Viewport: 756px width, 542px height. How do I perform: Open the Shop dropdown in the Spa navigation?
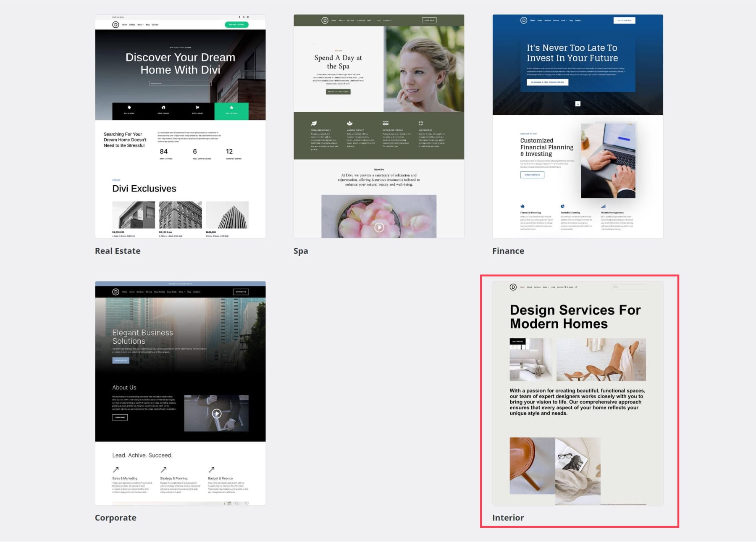pyautogui.click(x=370, y=20)
